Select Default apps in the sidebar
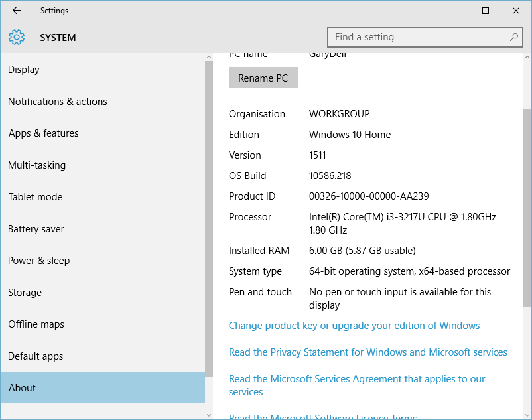532x420 pixels. (x=36, y=356)
